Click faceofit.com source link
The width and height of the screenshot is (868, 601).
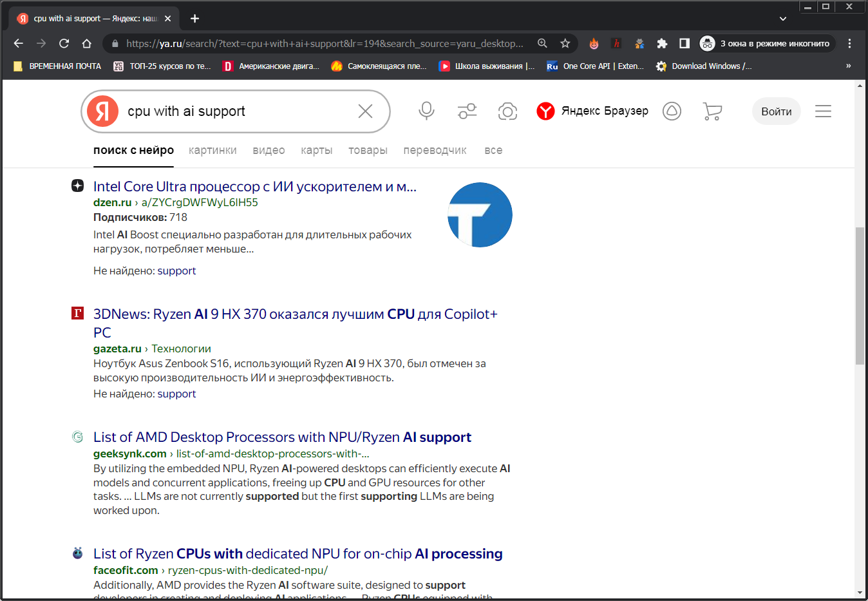tap(126, 570)
